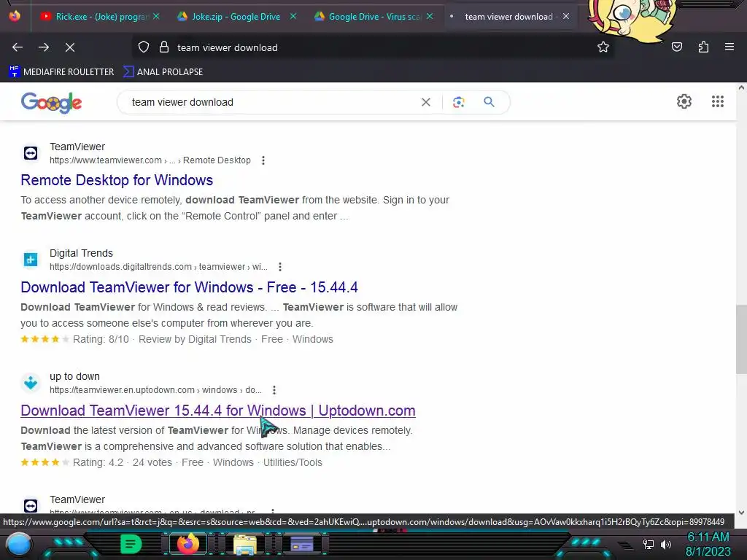This screenshot has width=747, height=560.
Task: Open the Start orb on taskbar
Action: (x=19, y=544)
